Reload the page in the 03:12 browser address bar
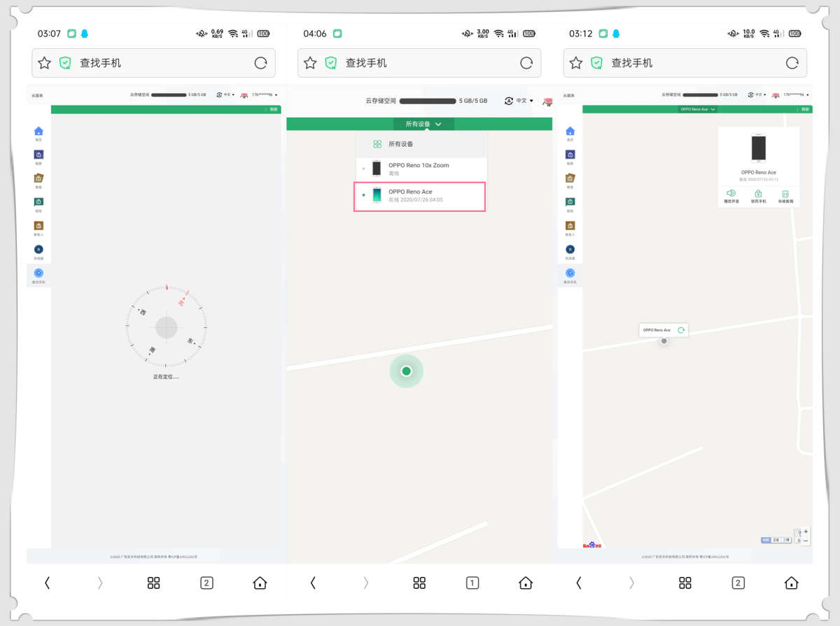This screenshot has width=840, height=626. click(x=792, y=63)
